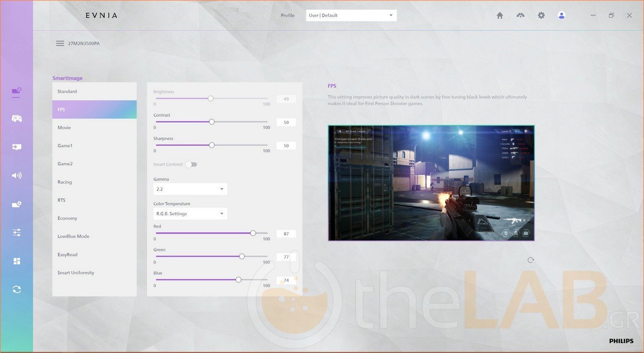Click the SmartImage heading
644x353 pixels.
(67, 78)
